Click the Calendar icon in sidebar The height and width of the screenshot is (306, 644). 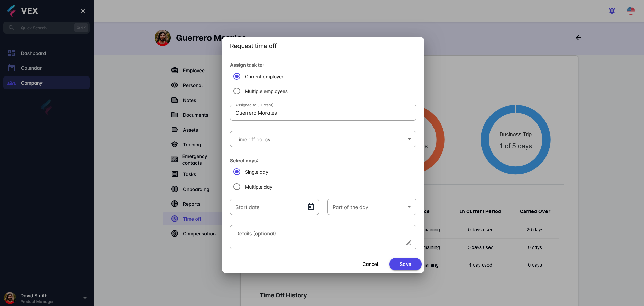(x=11, y=68)
